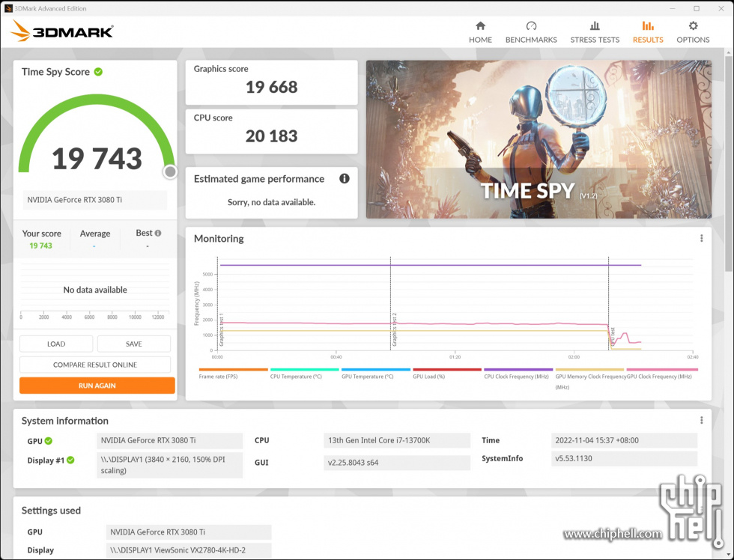Screen dimensions: 734x560
Task: Click the NVIDIA GeForce RTX 3080 Ti label under score gauge
Action: click(95, 200)
